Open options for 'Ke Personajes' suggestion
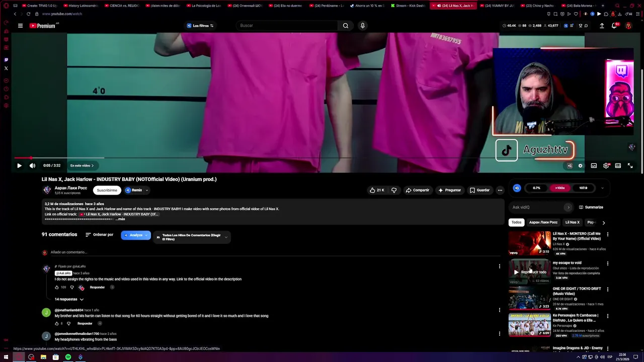The image size is (644, 362). coord(608,316)
